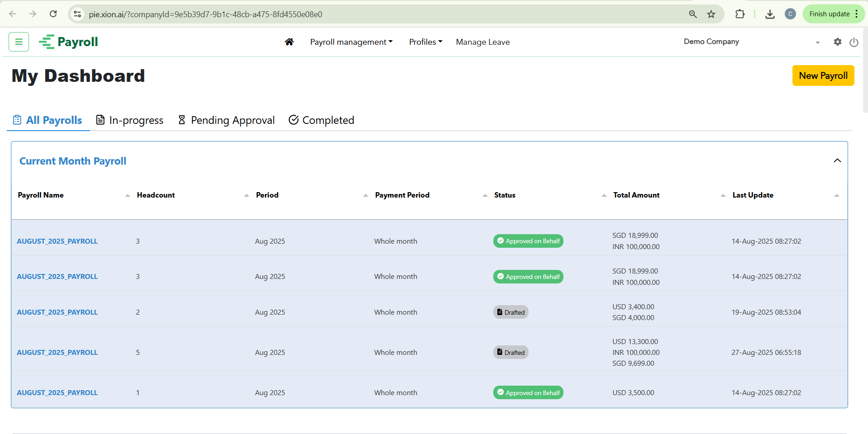Switch to the Pending Approval tab
The image size is (868, 434).
point(226,120)
